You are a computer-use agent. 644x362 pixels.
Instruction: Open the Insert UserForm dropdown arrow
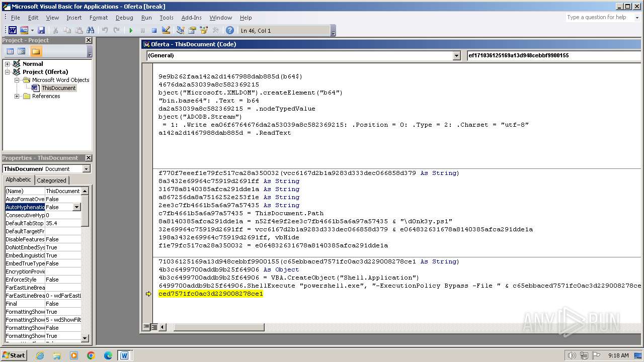pyautogui.click(x=32, y=31)
